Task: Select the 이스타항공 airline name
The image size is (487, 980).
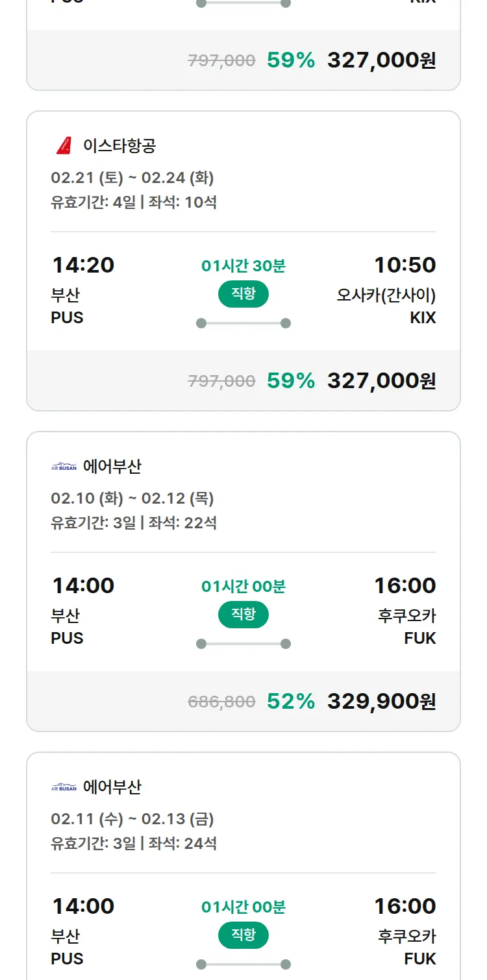Action: point(119,146)
